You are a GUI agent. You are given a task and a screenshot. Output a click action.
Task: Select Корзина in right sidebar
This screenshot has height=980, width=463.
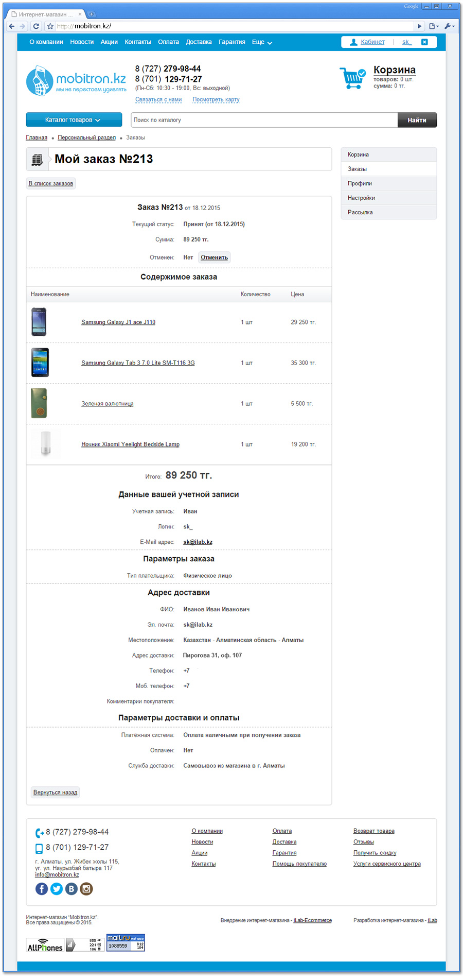pyautogui.click(x=389, y=154)
